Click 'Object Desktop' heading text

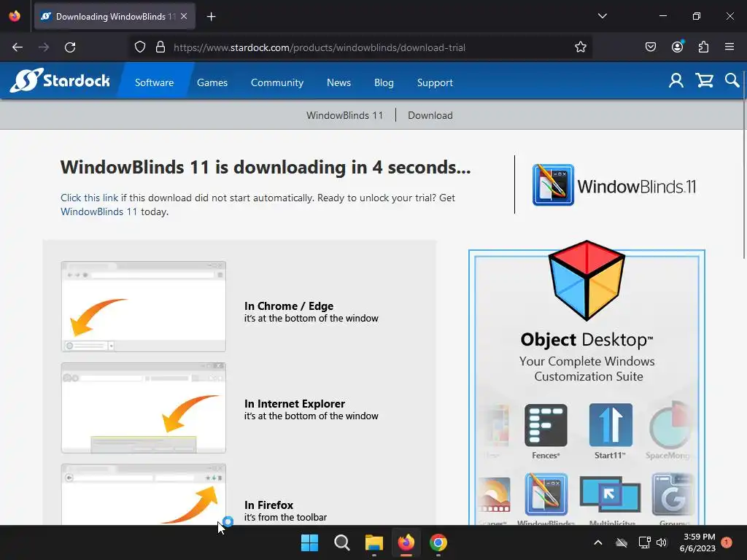pyautogui.click(x=587, y=340)
